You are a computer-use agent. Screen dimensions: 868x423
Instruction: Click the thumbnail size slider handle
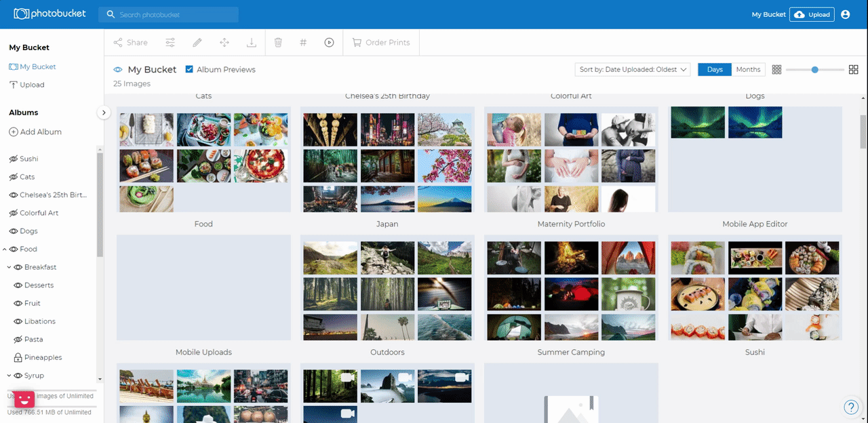tap(815, 69)
